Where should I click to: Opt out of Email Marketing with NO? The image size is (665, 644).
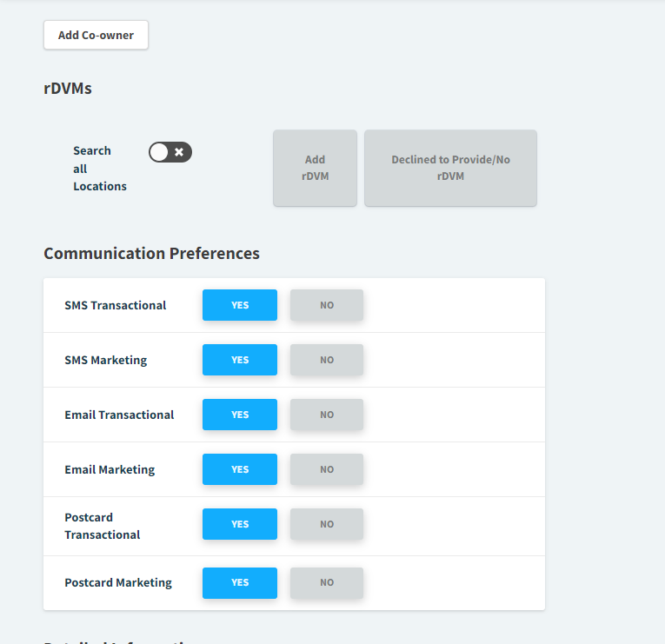(327, 469)
